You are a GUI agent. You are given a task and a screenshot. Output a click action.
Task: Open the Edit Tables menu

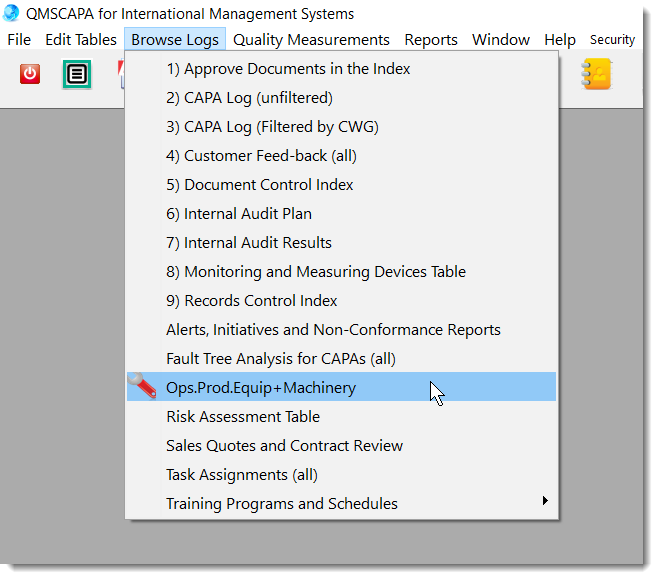click(x=81, y=40)
